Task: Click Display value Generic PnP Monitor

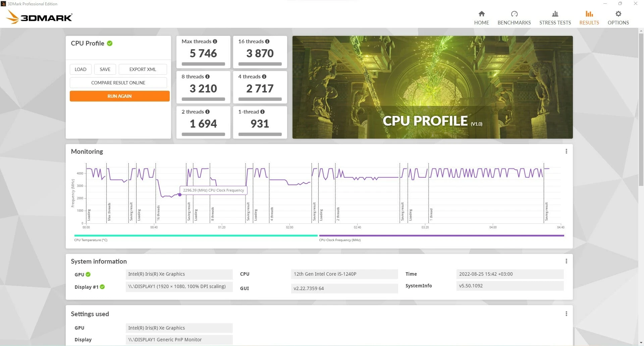Action: coord(179,340)
